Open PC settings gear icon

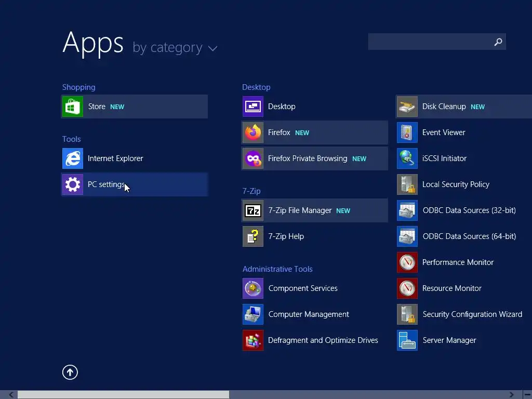tap(73, 184)
